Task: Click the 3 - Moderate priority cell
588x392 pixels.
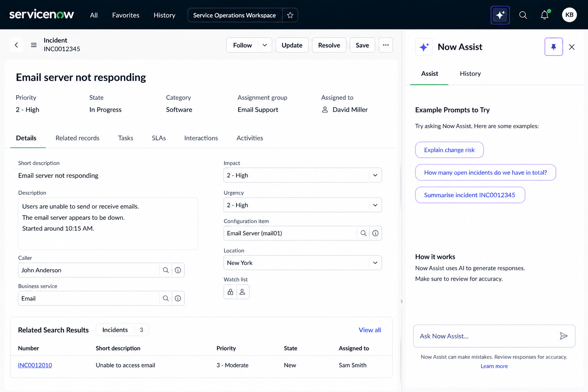Action: tap(232, 365)
